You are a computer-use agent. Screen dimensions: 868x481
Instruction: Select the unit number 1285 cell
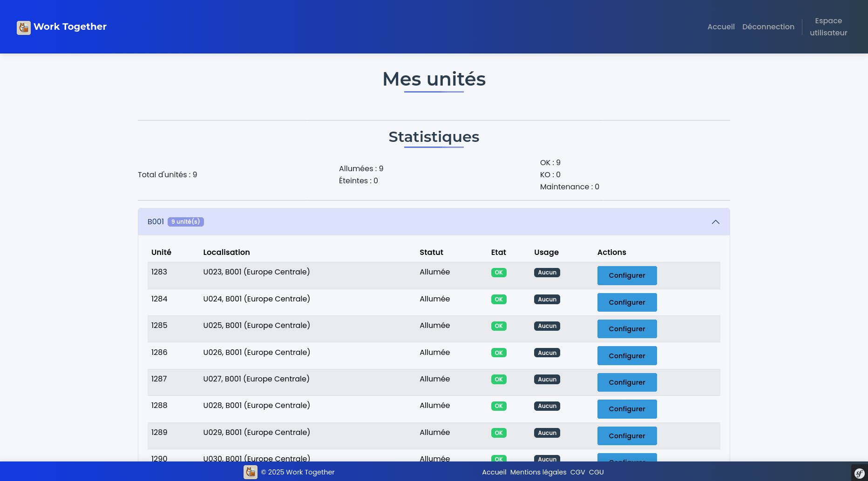pos(159,326)
